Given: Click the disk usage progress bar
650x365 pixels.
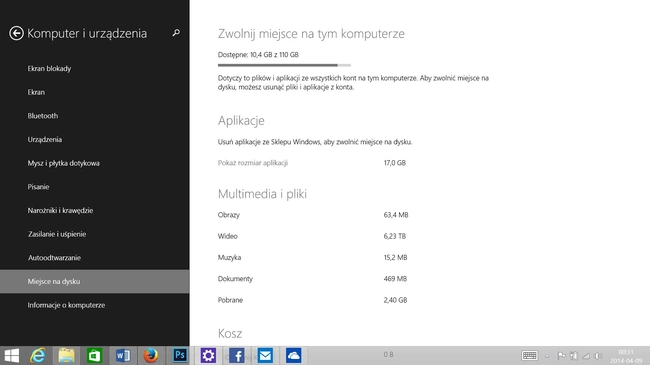Looking at the screenshot, I should pos(284,65).
